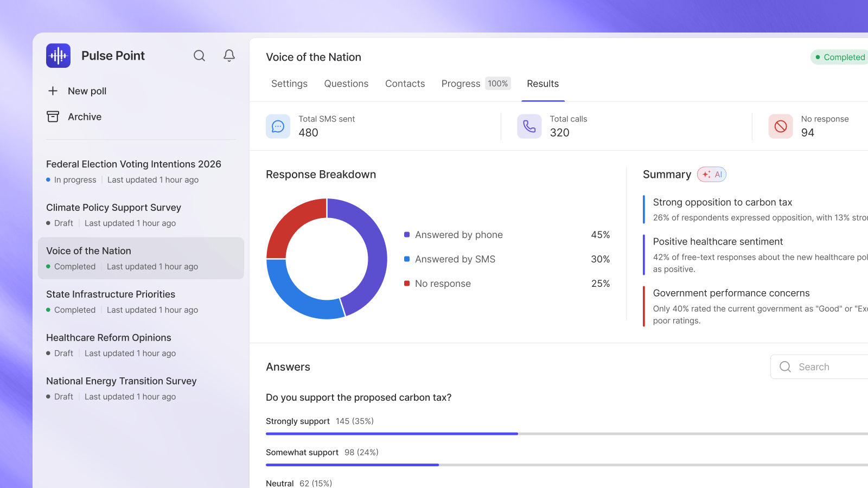Click the 25% value for No response

point(601,284)
